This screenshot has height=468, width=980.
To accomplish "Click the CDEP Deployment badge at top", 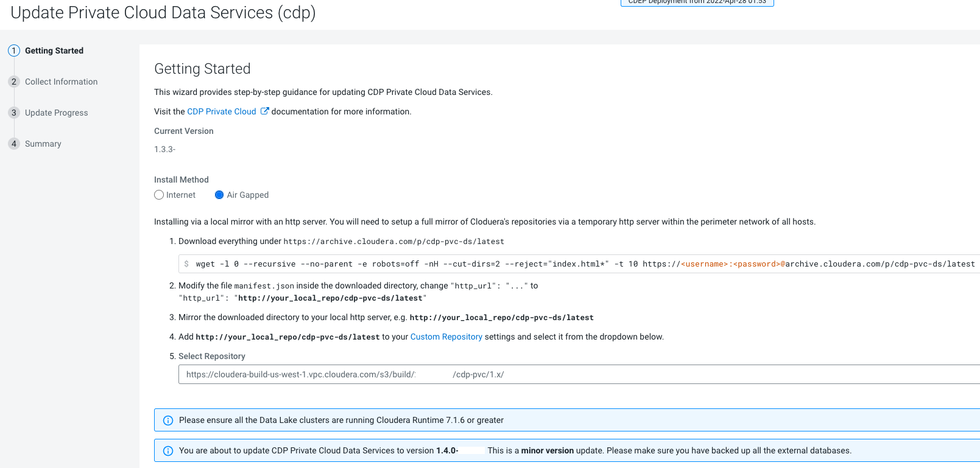I will tap(697, 2).
